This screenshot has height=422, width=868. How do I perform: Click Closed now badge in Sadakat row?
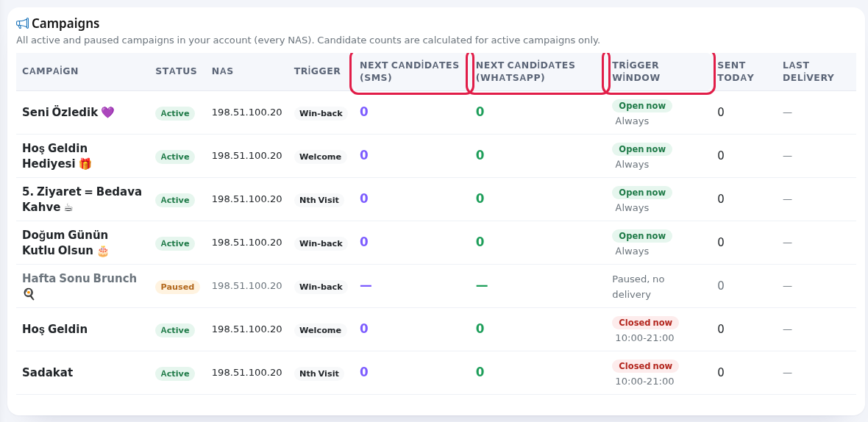(645, 365)
